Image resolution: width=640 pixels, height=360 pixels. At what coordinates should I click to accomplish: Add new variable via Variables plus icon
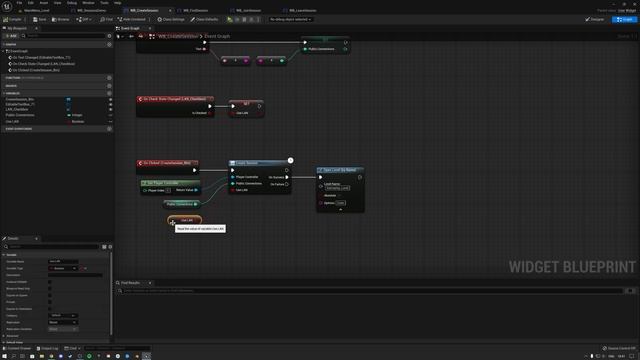[109, 93]
